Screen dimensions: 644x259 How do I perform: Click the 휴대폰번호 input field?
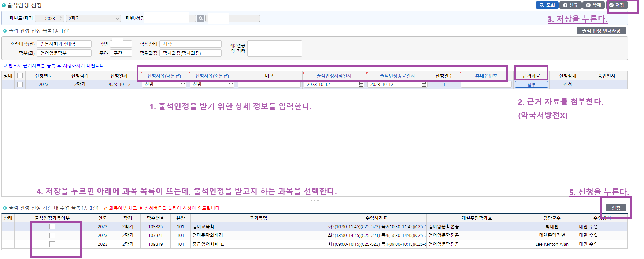pyautogui.click(x=486, y=85)
